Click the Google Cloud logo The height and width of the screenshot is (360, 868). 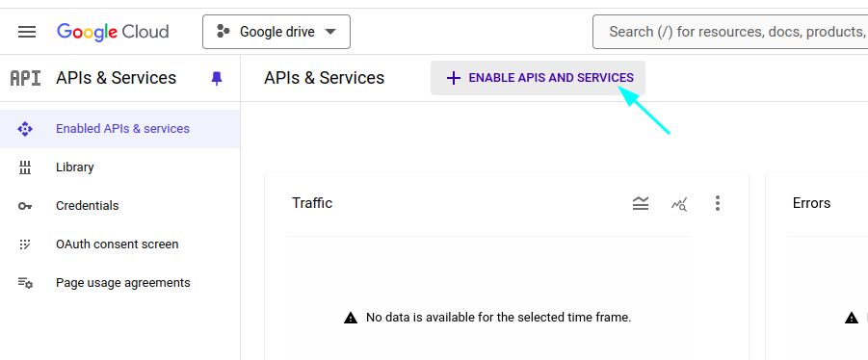pyautogui.click(x=113, y=32)
